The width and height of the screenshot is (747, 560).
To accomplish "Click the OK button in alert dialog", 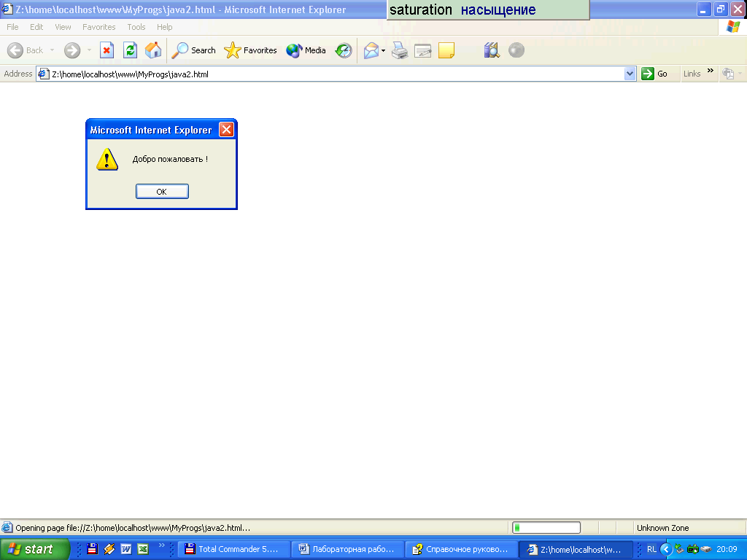I will tap(162, 192).
